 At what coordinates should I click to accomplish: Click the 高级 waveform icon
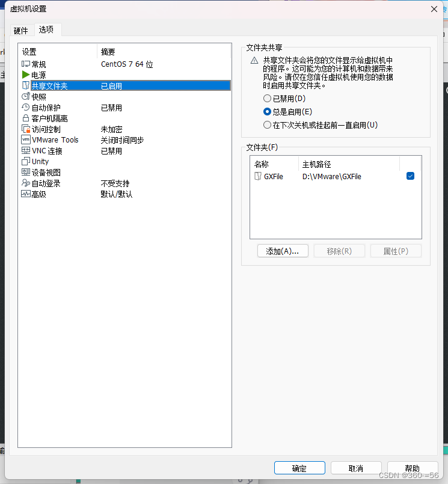click(26, 194)
